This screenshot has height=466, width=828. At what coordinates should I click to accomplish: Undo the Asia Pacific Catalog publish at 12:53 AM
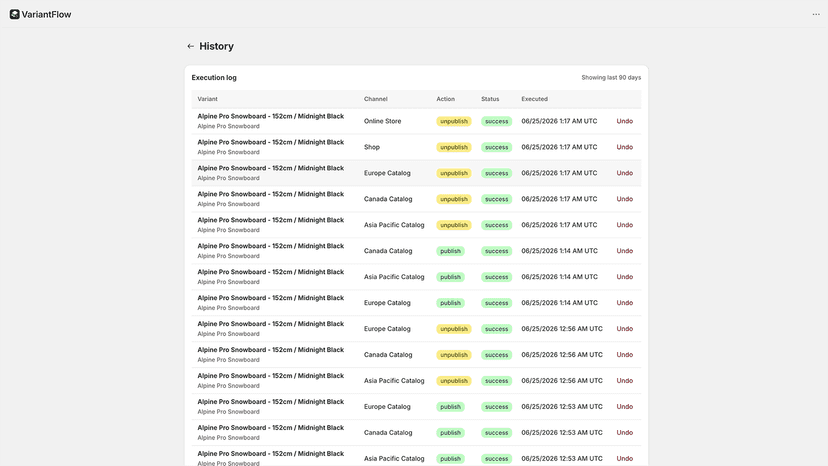tap(624, 458)
